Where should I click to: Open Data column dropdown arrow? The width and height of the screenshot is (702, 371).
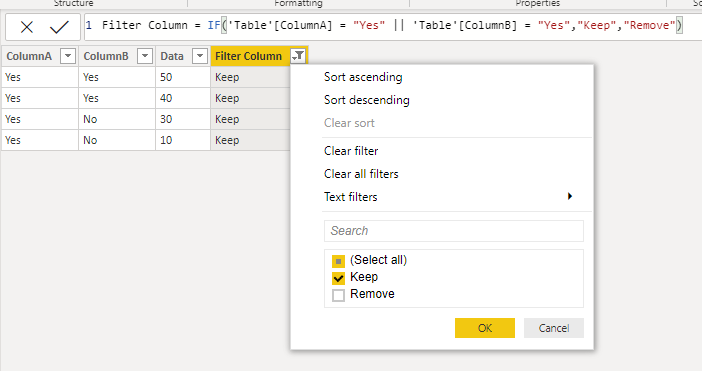tap(200, 56)
